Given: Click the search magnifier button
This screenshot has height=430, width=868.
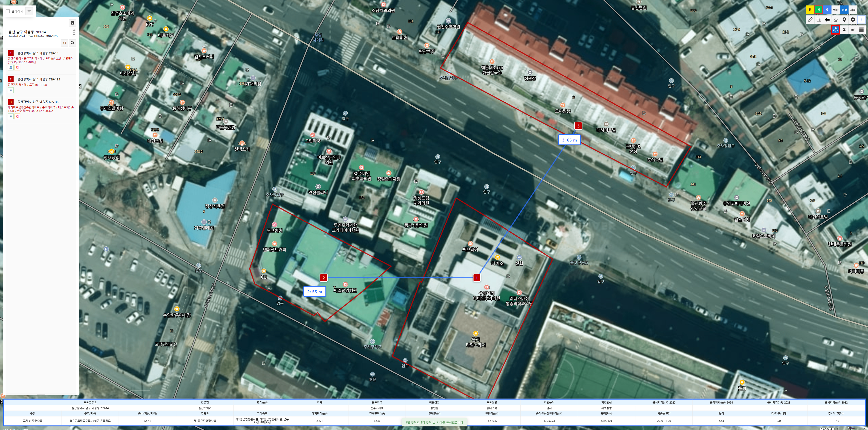Looking at the screenshot, I should click(x=72, y=43).
